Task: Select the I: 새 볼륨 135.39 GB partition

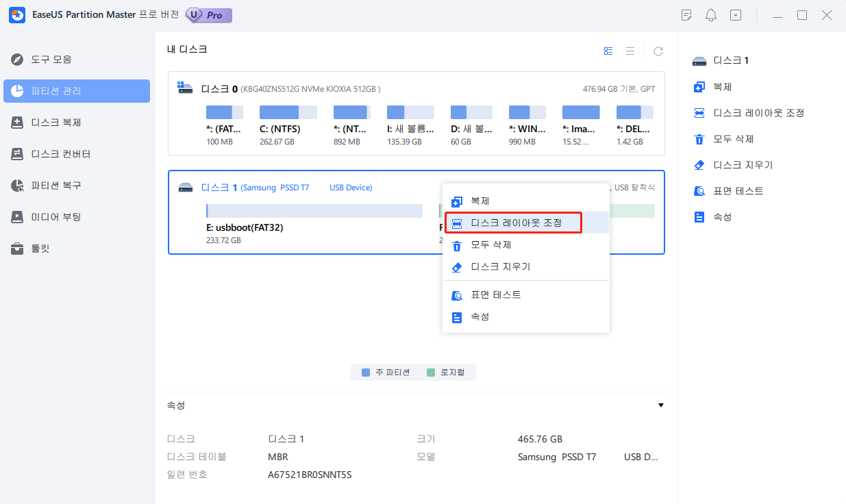Action: tap(410, 125)
